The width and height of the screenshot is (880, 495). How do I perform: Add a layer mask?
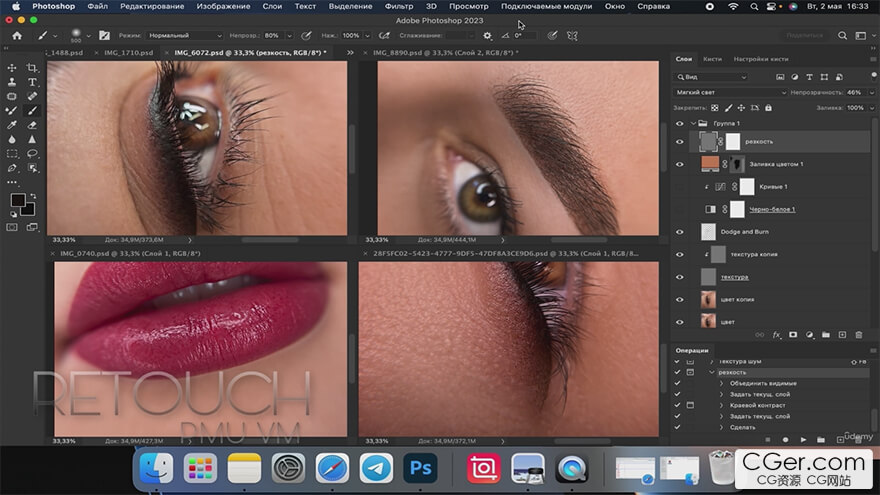793,334
